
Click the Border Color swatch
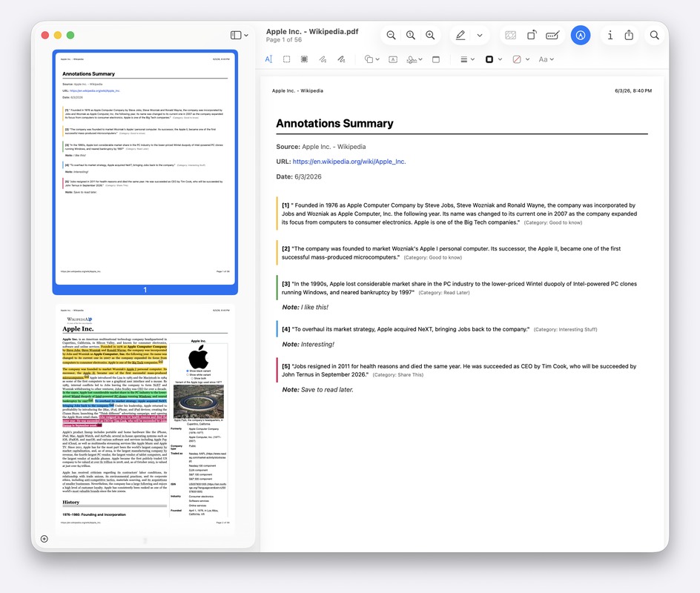[489, 59]
